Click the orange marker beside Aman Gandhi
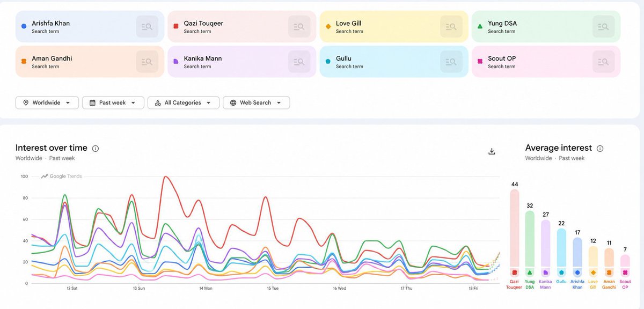 24,62
